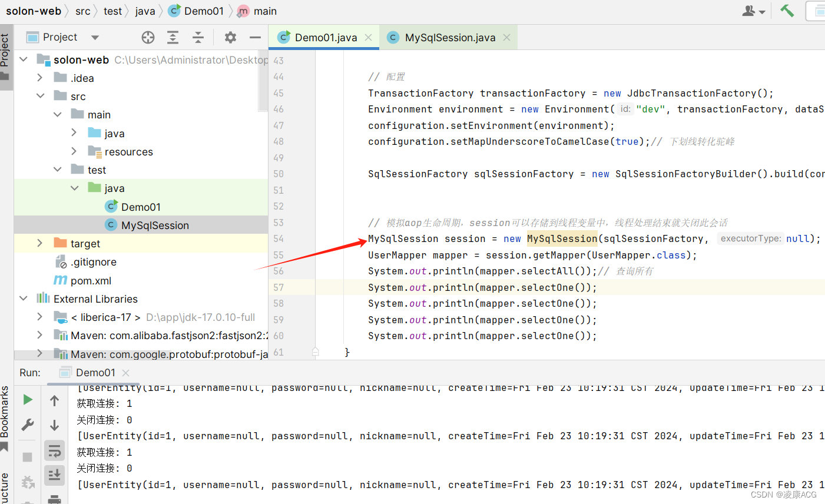
Task: Collapse the solon-web root folder
Action: [x=24, y=59]
